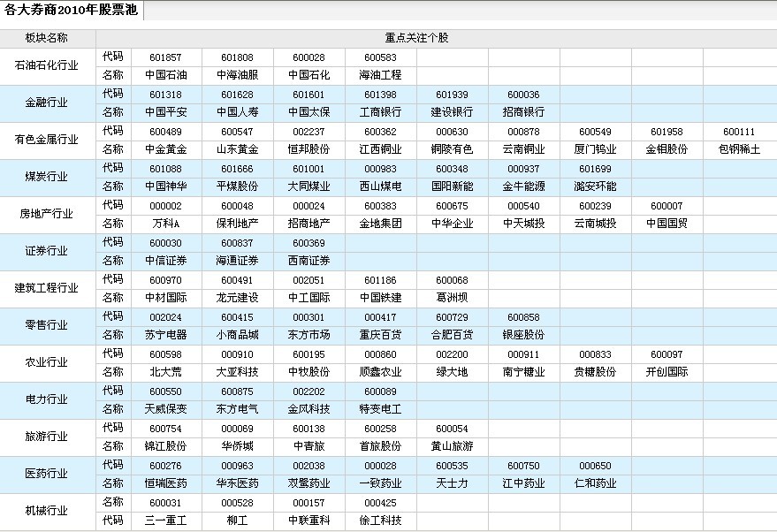The height and width of the screenshot is (532, 777).
Task: Click stock code 601628
Action: pos(238,95)
